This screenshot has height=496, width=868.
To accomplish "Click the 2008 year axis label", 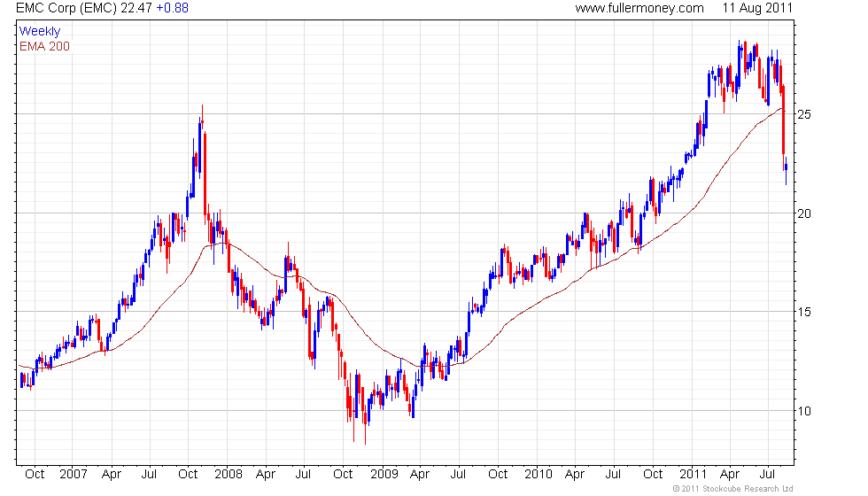I will point(229,474).
